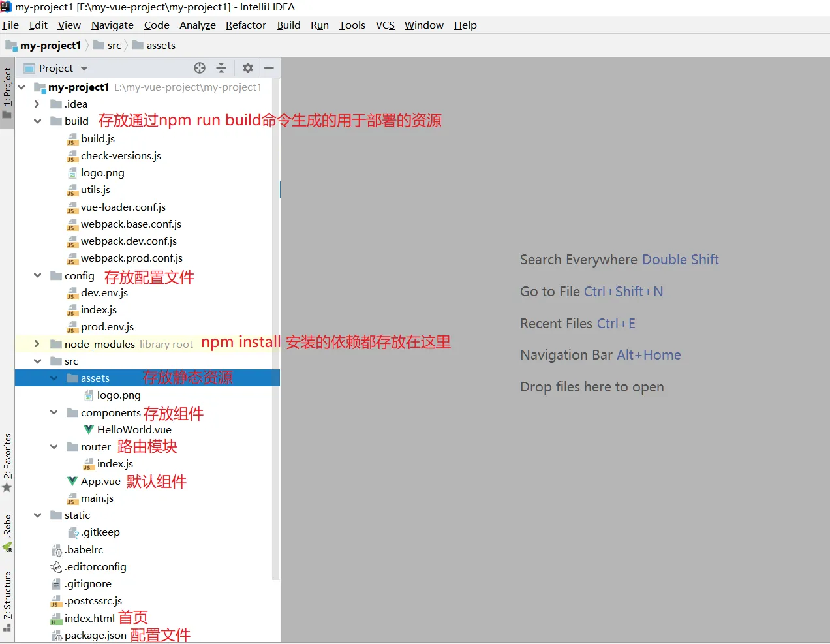This screenshot has height=644, width=830.
Task: Select the node_modules folder row text
Action: pyautogui.click(x=100, y=344)
